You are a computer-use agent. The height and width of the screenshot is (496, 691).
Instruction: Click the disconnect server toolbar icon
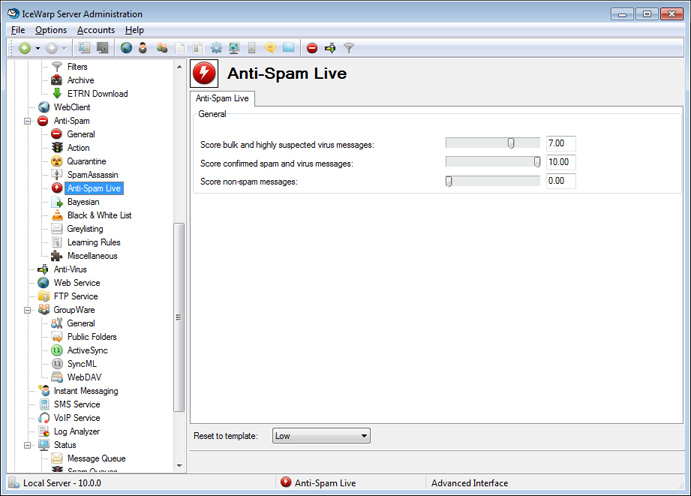tap(102, 48)
